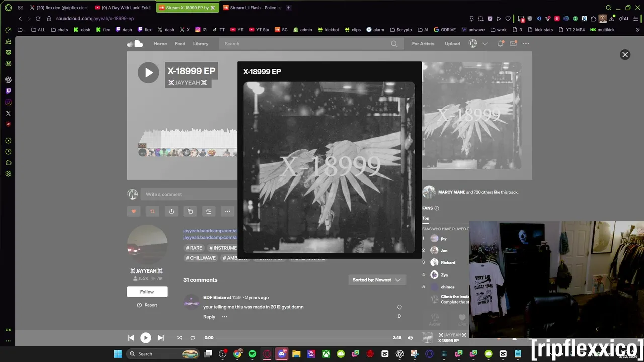Open the chats bookmarks folder
This screenshot has height=362, width=644.
pos(59,30)
